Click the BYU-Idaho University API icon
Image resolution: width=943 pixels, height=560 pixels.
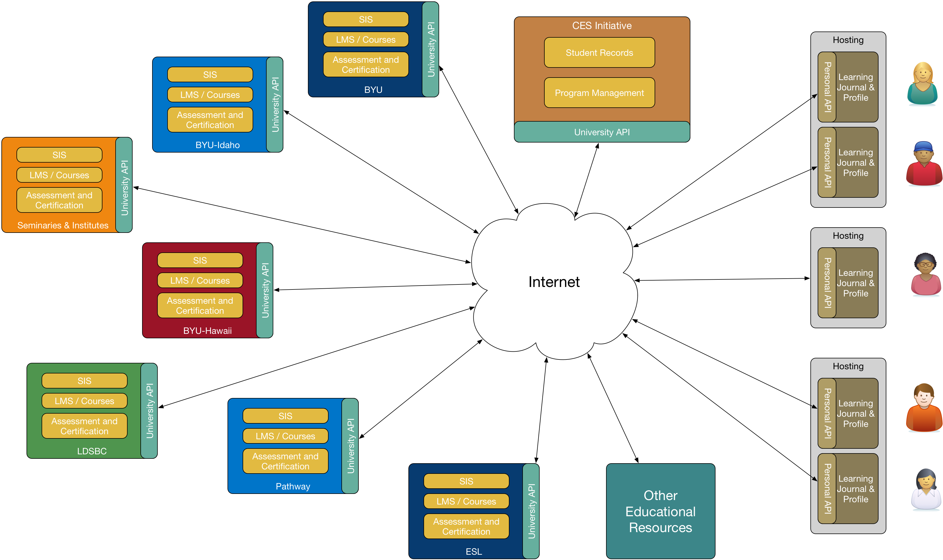[x=282, y=103]
